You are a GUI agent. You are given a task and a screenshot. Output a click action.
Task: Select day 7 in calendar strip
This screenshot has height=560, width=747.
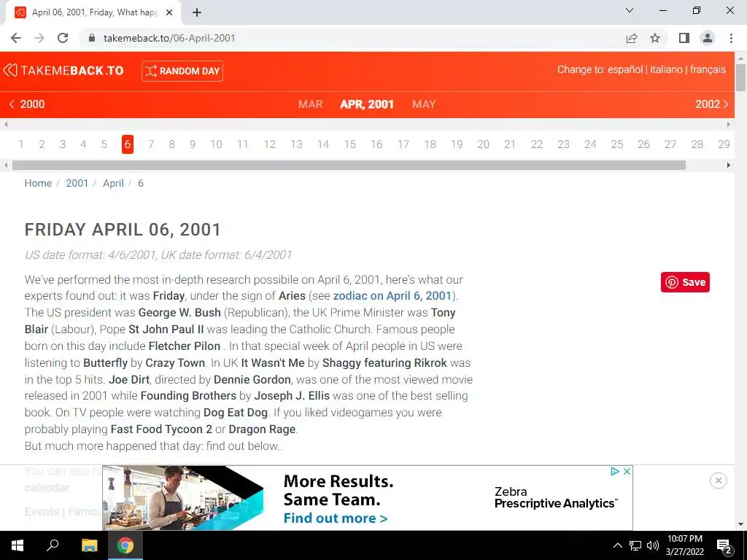point(151,144)
